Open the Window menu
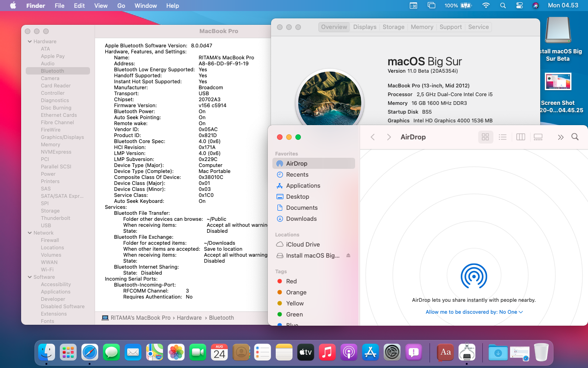Viewport: 588px width, 368px height. (x=146, y=6)
